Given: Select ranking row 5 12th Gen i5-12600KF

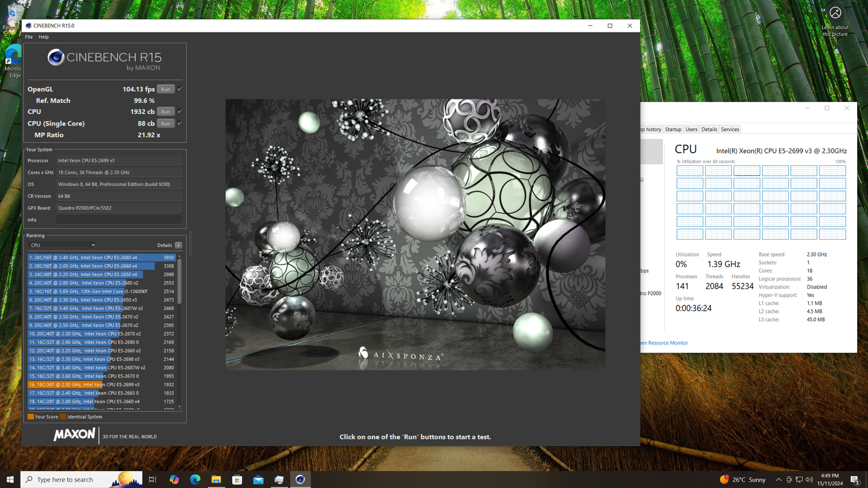Looking at the screenshot, I should coord(102,291).
